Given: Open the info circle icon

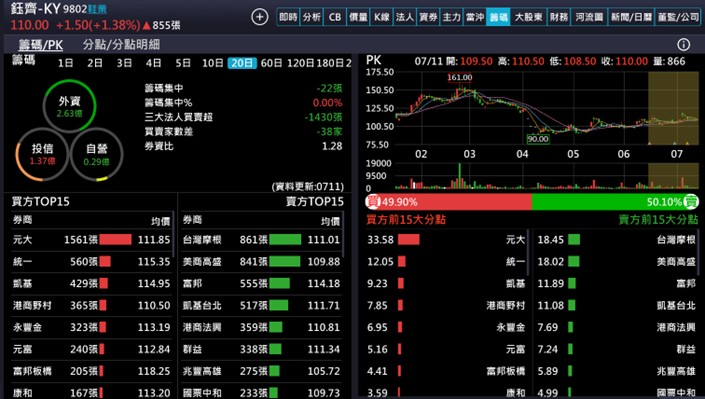Looking at the screenshot, I should [683, 44].
